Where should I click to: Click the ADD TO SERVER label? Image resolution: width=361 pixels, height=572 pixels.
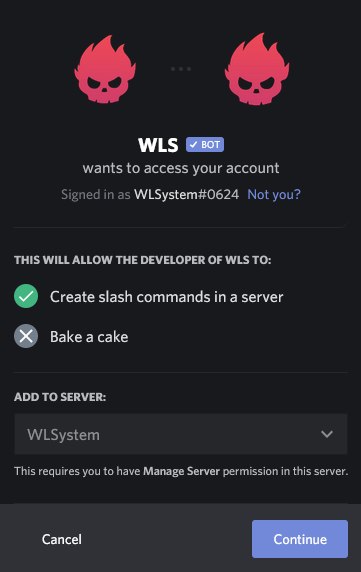point(60,397)
